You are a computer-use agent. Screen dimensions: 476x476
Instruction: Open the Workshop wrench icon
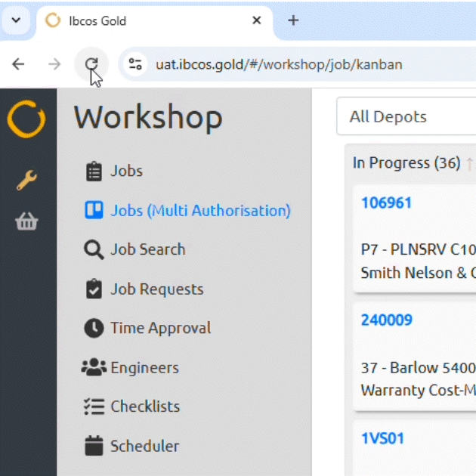coord(26,180)
